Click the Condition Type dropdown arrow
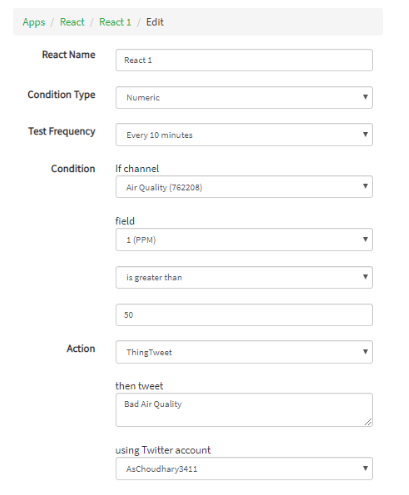 (x=365, y=97)
